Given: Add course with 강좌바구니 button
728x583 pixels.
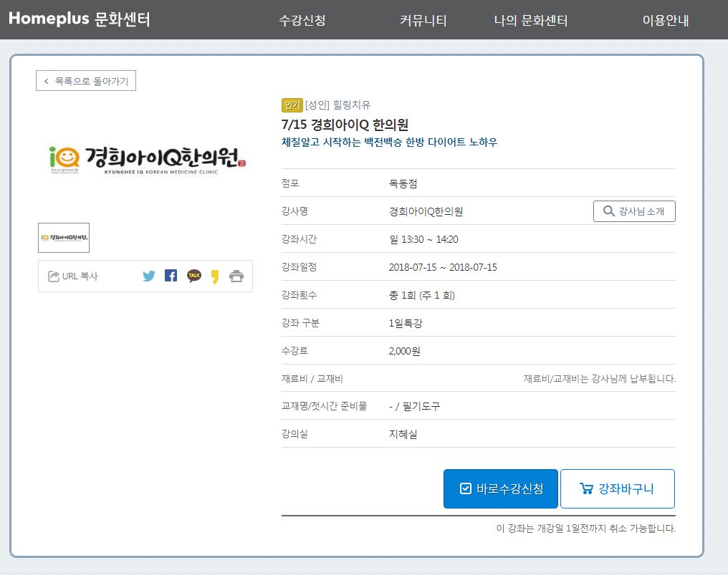Looking at the screenshot, I should coord(618,488).
